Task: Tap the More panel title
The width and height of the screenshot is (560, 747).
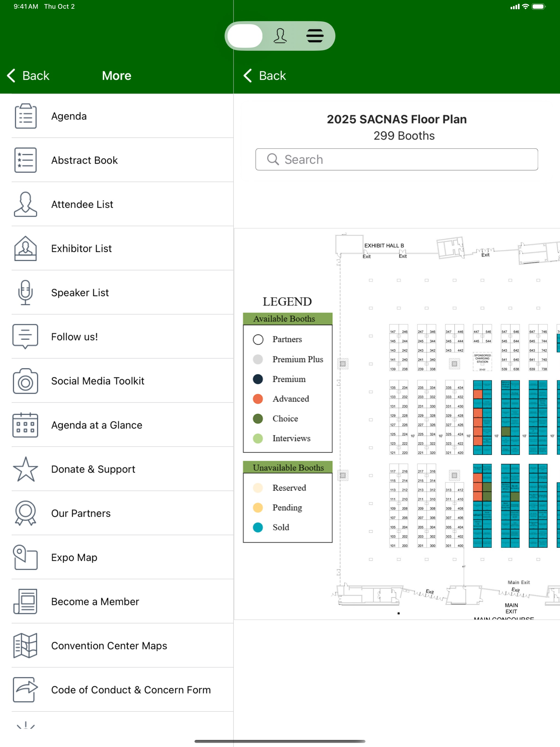Action: tap(116, 76)
